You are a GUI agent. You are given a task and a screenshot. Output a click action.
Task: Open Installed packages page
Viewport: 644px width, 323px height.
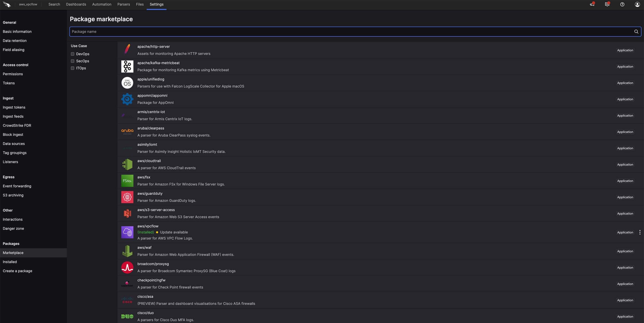point(10,262)
